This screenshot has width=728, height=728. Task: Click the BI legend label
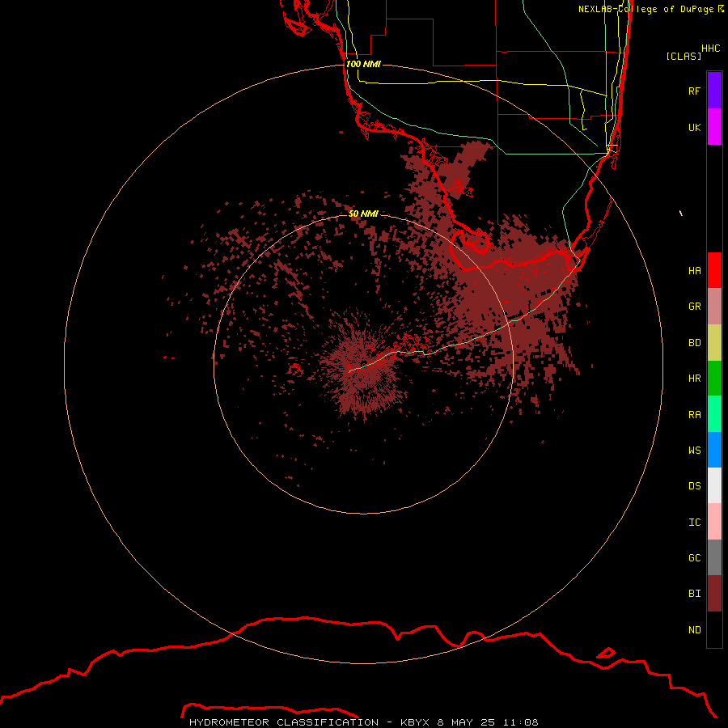pyautogui.click(x=694, y=594)
